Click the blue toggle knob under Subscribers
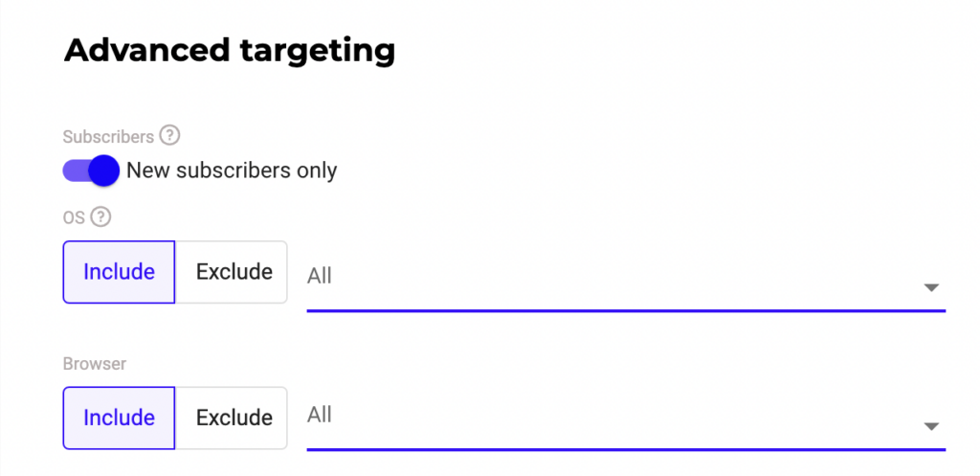The height and width of the screenshot is (476, 980). point(103,170)
